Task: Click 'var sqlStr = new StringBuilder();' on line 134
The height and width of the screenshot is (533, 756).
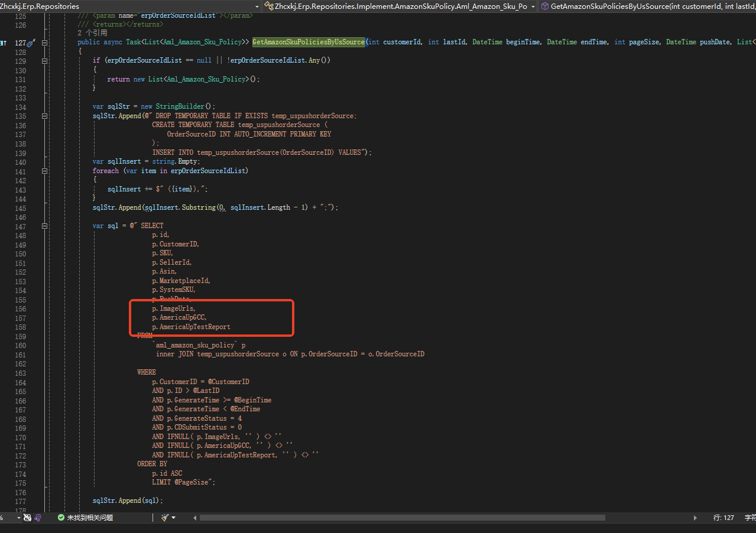Action: pos(154,107)
